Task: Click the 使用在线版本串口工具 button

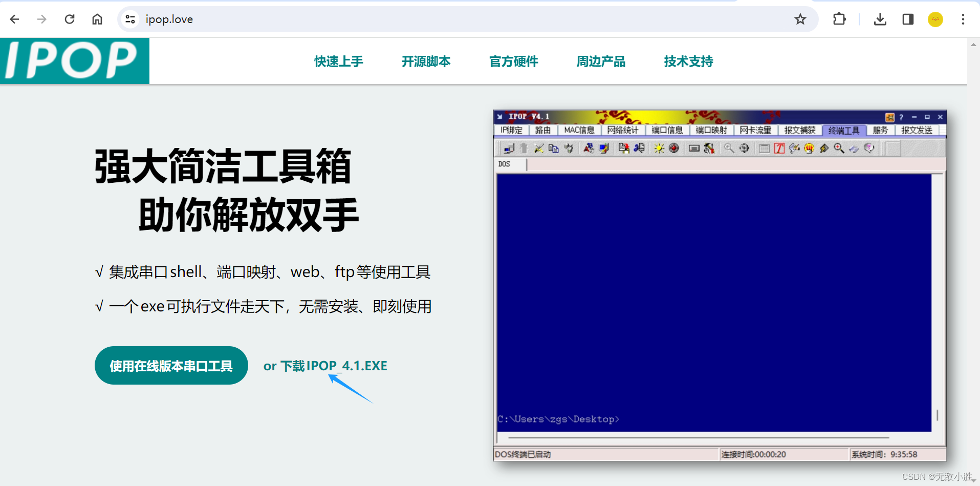Action: coord(171,366)
